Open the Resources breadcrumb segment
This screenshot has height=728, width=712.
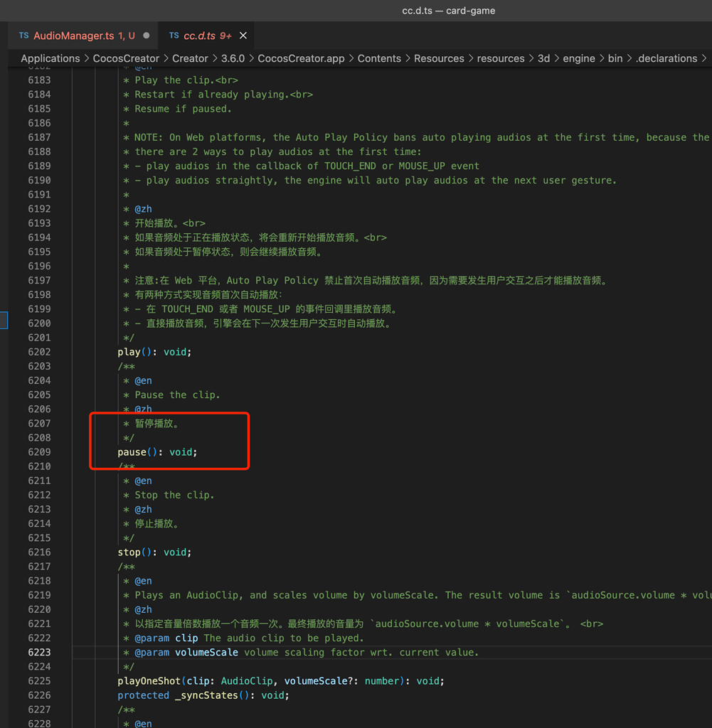(439, 58)
